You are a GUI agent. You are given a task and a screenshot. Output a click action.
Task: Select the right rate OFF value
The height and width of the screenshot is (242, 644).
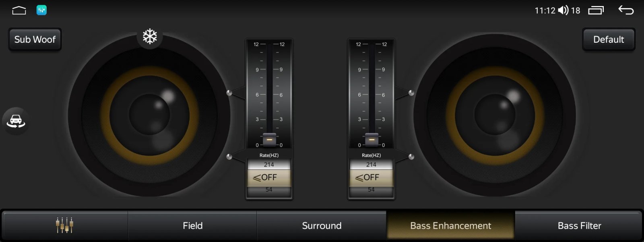[371, 177]
